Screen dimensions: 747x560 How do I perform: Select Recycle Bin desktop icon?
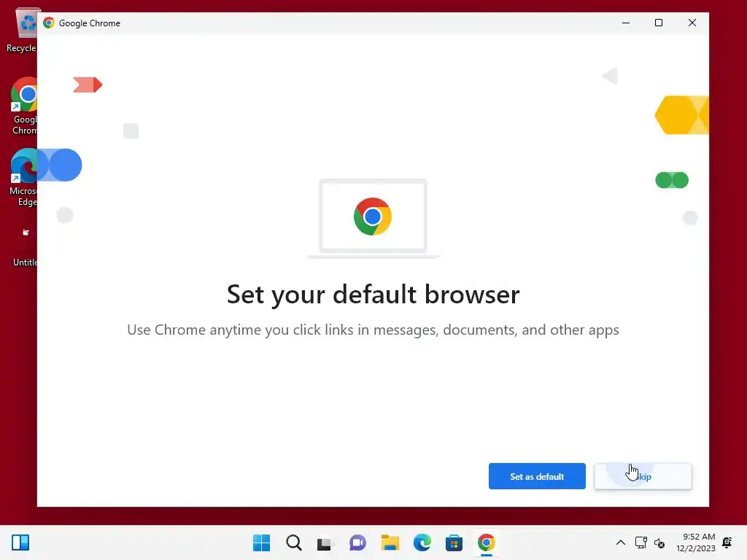pos(22,31)
